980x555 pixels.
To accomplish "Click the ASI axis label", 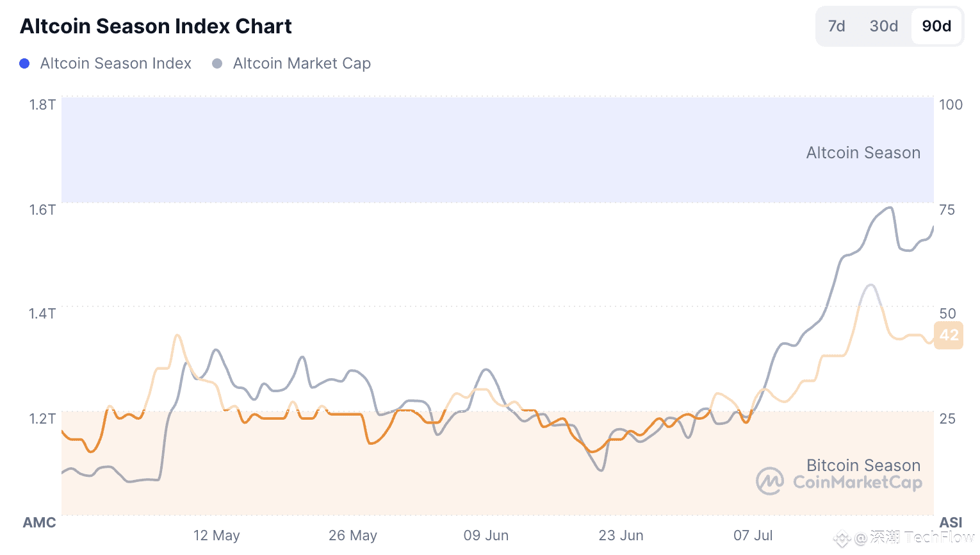I will point(951,522).
